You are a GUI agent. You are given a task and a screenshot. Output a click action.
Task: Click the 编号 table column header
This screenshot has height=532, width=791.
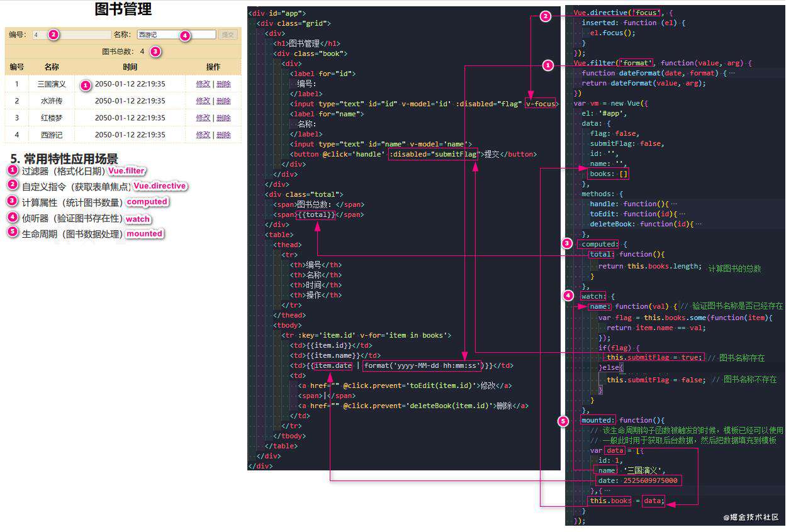(x=17, y=67)
